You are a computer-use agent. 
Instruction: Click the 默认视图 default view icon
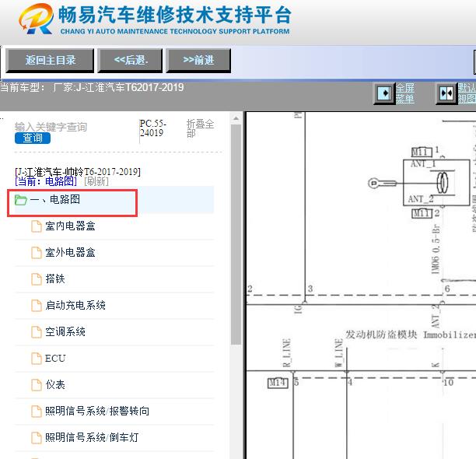pos(446,93)
